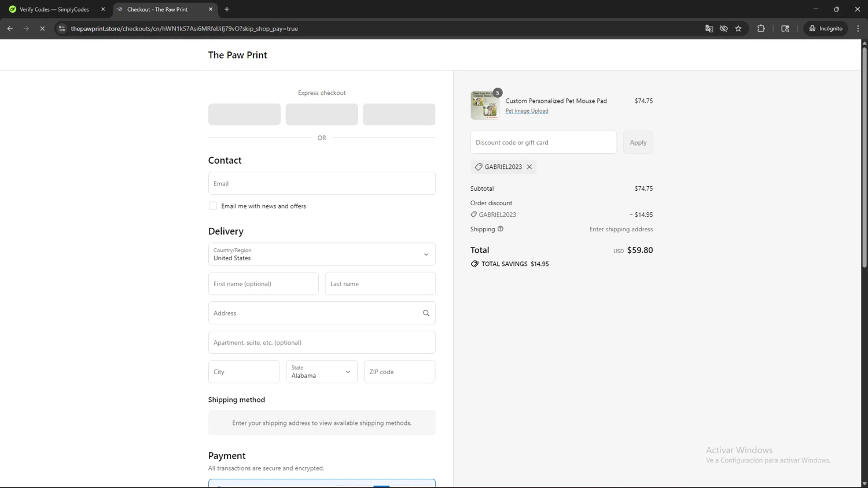Click the browser forward arrow

point(26,28)
